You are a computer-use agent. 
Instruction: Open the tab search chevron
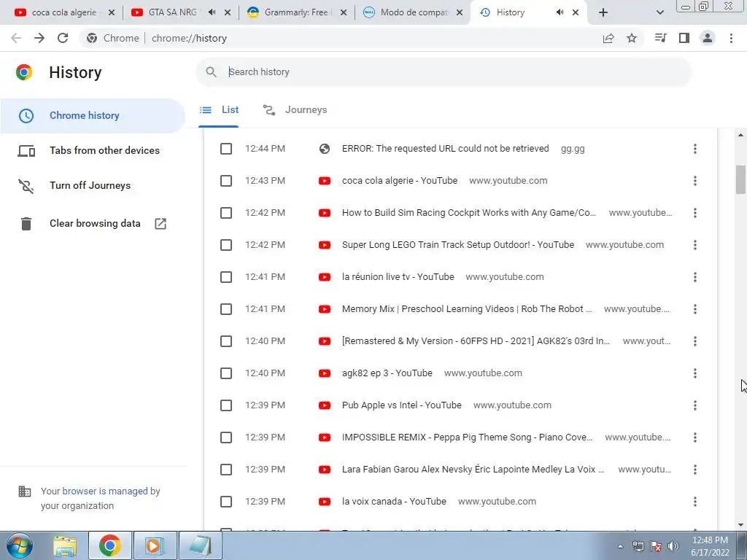(x=659, y=12)
